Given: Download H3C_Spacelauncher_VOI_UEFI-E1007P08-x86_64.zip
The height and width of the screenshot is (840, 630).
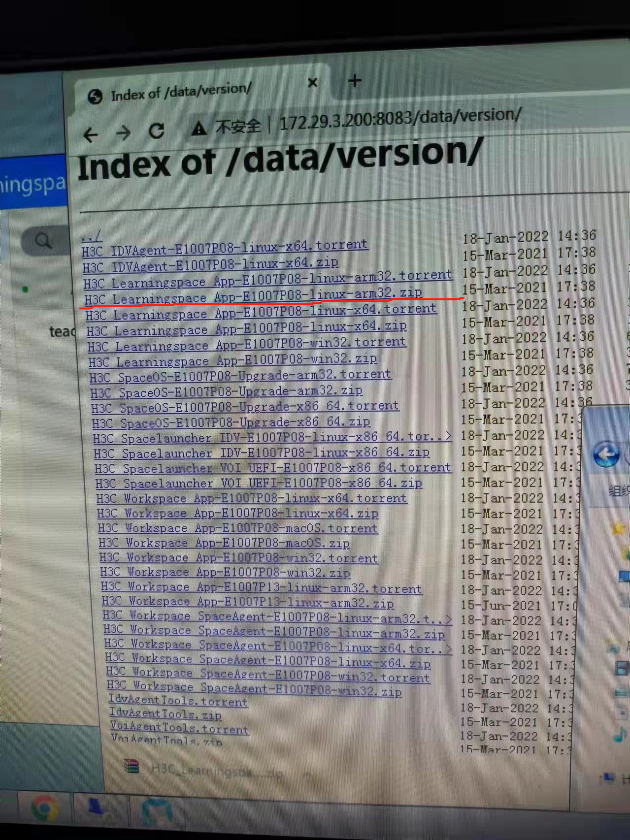Looking at the screenshot, I should tap(259, 484).
